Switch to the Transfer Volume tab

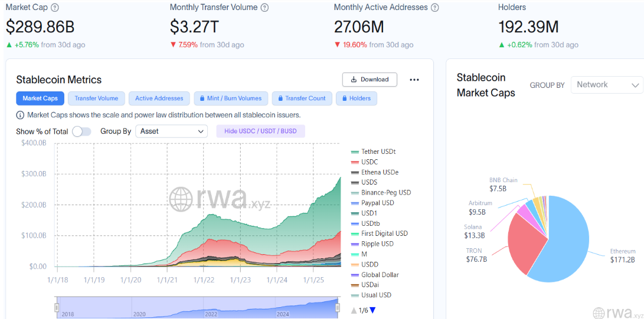click(96, 98)
